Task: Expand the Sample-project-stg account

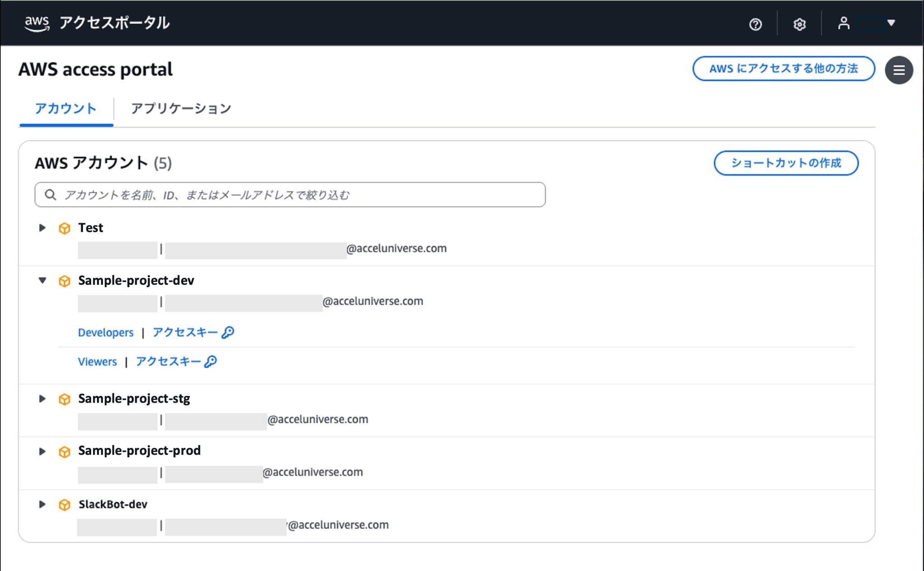Action: pos(42,399)
